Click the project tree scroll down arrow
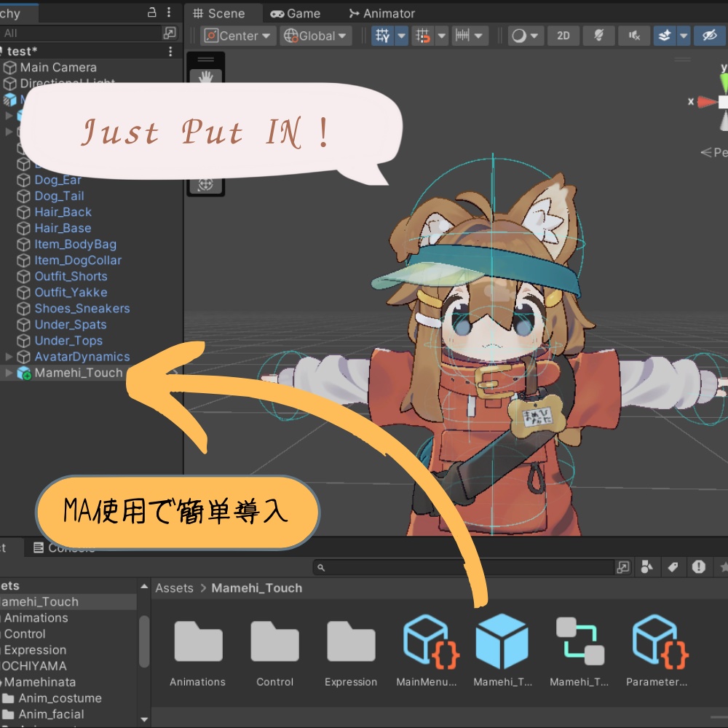This screenshot has width=728, height=728. coord(144,720)
